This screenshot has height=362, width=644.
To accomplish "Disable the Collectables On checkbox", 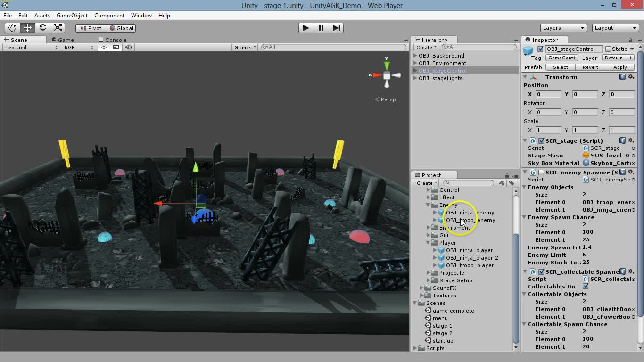I will tap(586, 286).
